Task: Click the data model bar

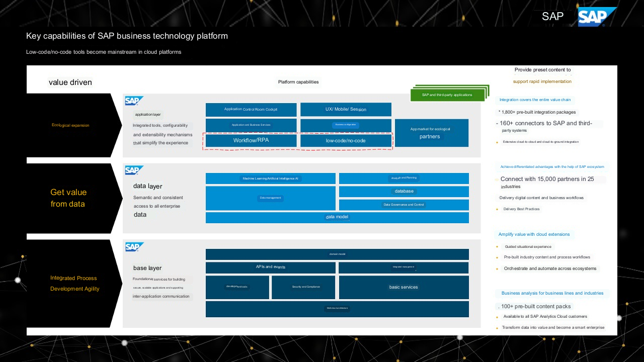Action: tap(337, 217)
